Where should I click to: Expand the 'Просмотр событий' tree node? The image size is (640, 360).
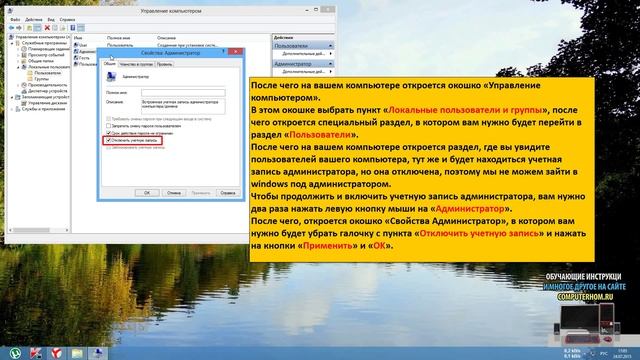[x=18, y=55]
